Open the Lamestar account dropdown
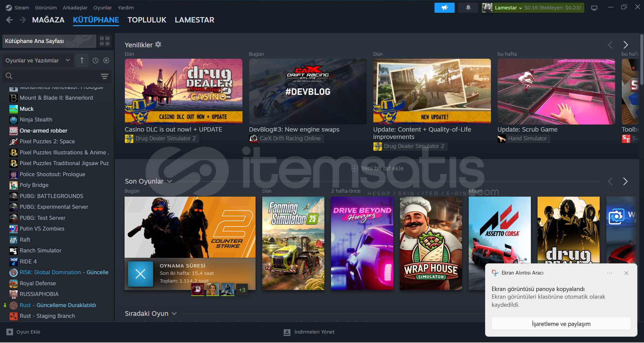 (509, 8)
